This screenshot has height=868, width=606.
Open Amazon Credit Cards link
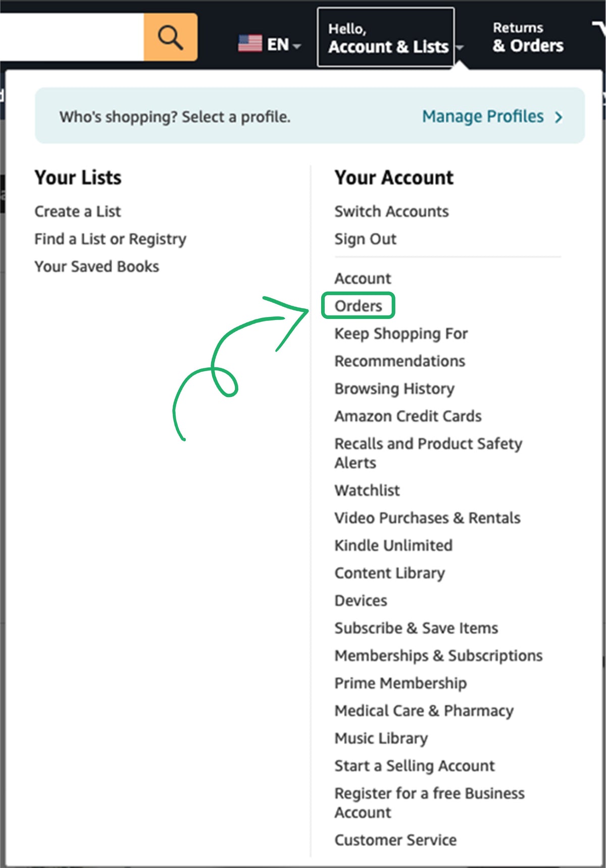[408, 416]
